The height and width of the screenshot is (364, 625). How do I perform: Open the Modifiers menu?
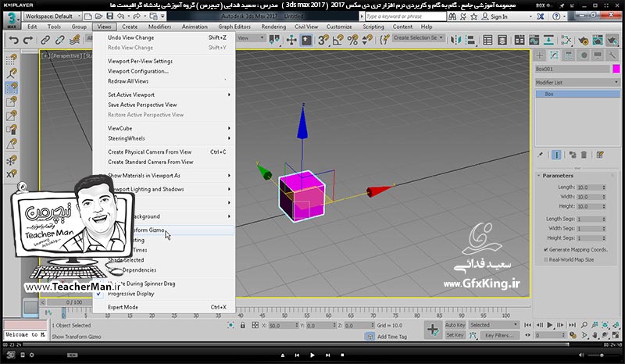(x=159, y=27)
